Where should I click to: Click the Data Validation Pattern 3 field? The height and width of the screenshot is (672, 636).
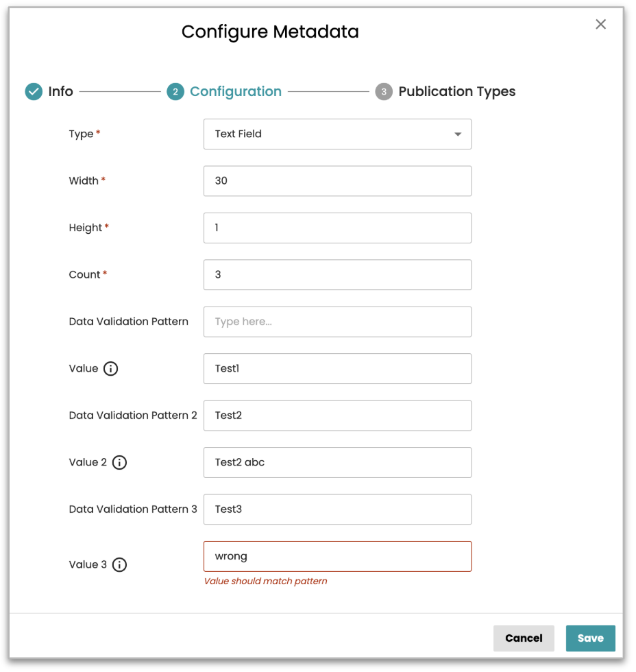337,509
